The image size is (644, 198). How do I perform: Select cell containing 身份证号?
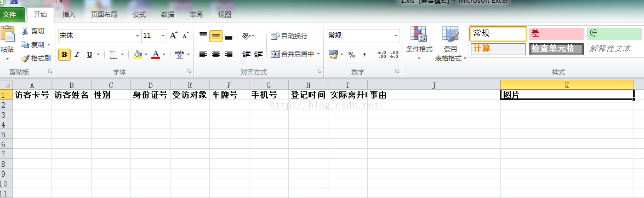(150, 95)
